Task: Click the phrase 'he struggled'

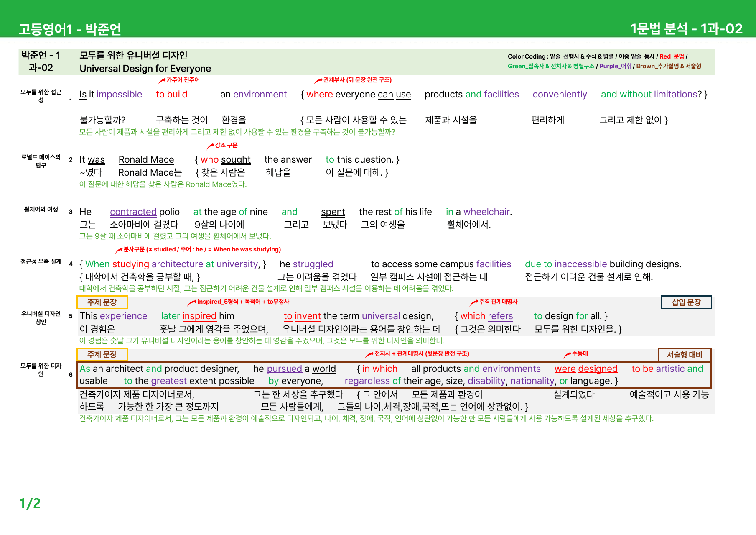Action: point(306,264)
